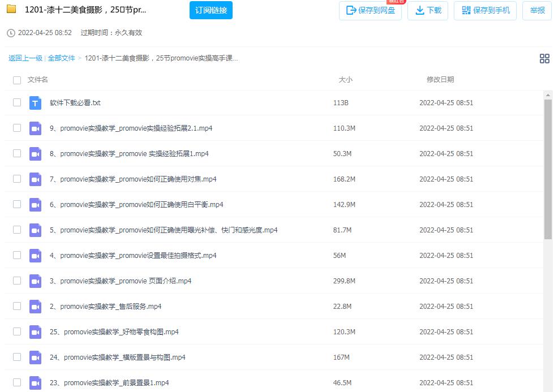Image resolution: width=554 pixels, height=392 pixels.
Task: Click the 下载 download button
Action: (428, 11)
